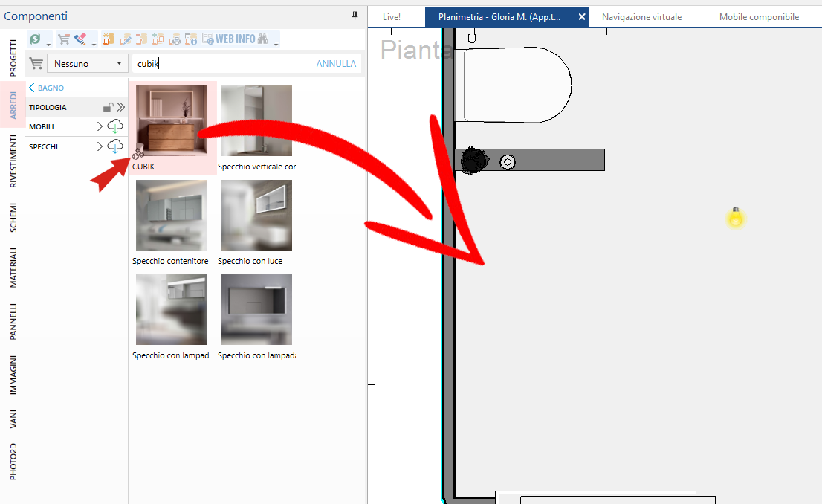Click the catalog info icon
The image size is (822, 504).
click(x=191, y=39)
